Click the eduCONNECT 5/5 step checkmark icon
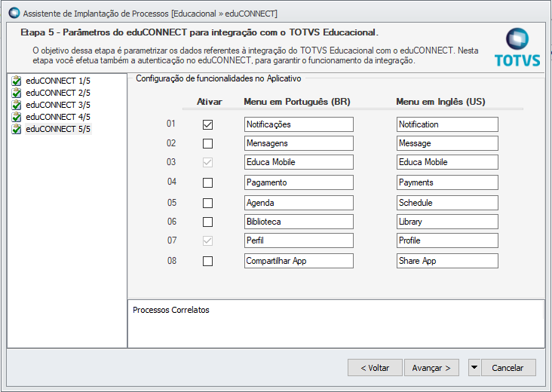This screenshot has height=392, width=552. pos(17,129)
